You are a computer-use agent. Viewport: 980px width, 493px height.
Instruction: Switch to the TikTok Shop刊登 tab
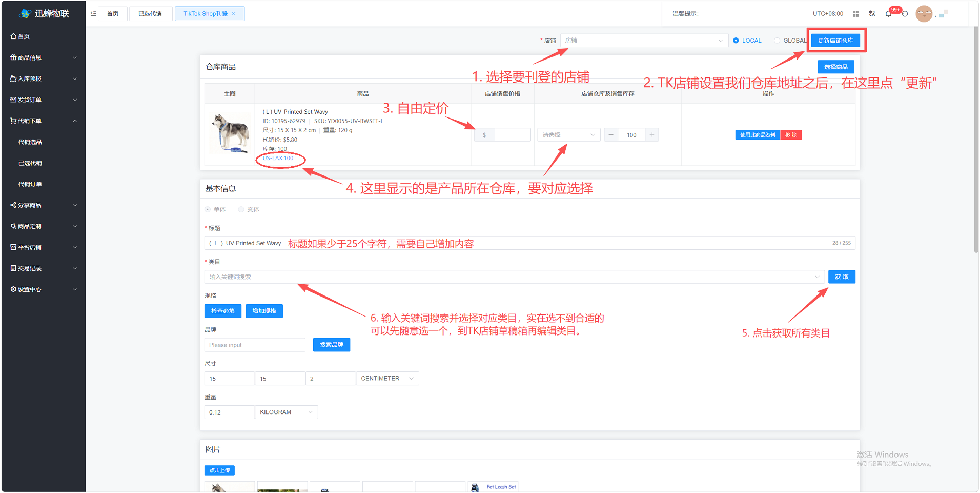[x=209, y=14]
